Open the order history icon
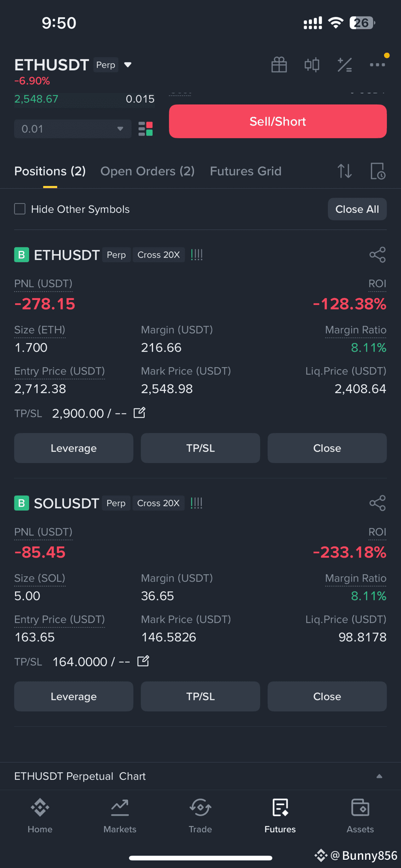Screen dimensions: 401x868 pos(378,171)
